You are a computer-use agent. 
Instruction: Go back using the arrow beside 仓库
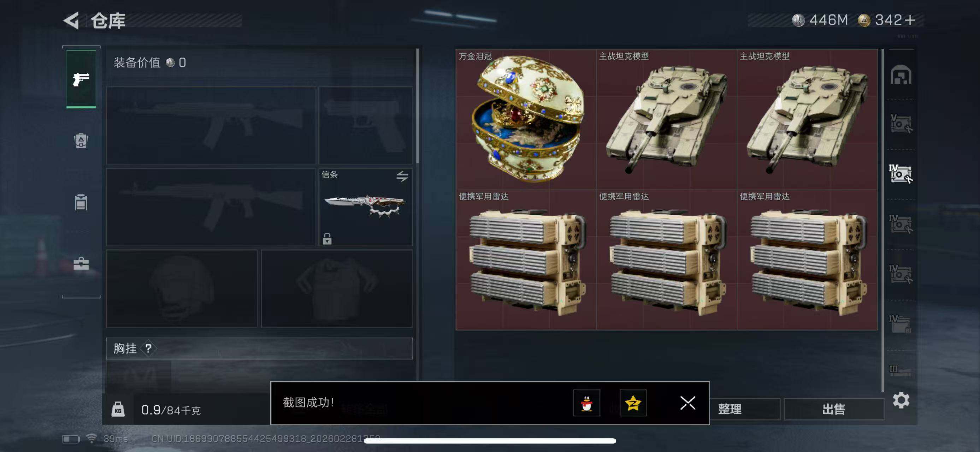(71, 20)
